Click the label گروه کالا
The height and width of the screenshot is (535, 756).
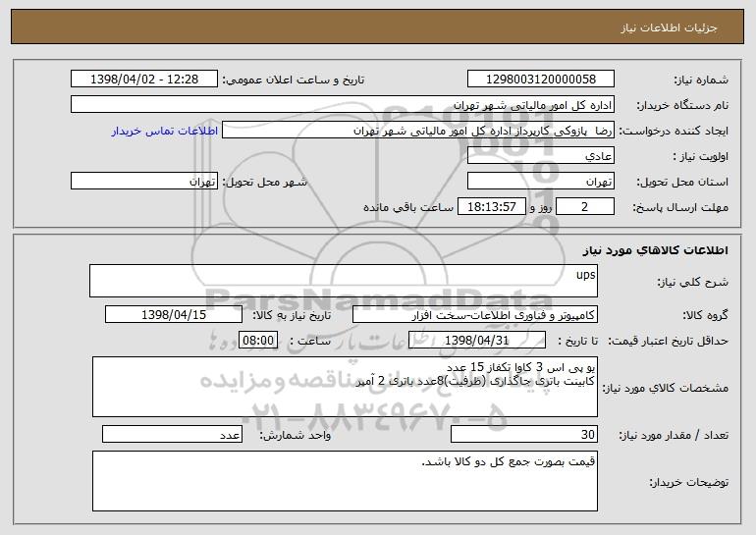[705, 315]
